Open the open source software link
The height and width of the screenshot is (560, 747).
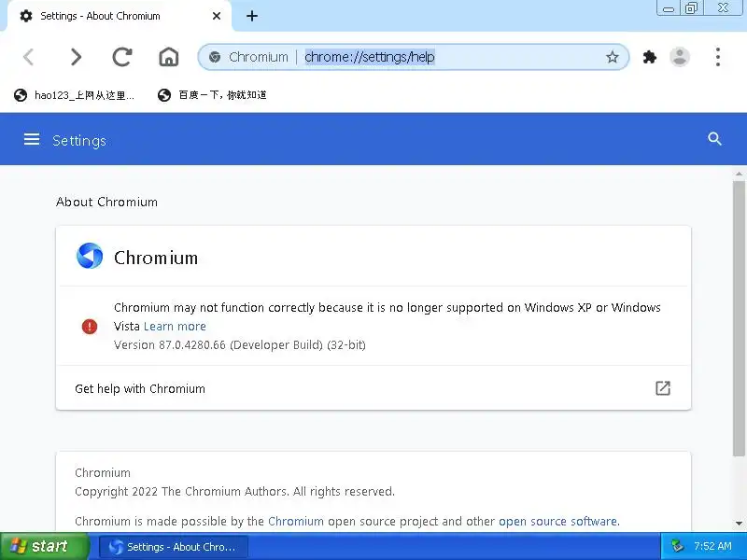coord(557,522)
